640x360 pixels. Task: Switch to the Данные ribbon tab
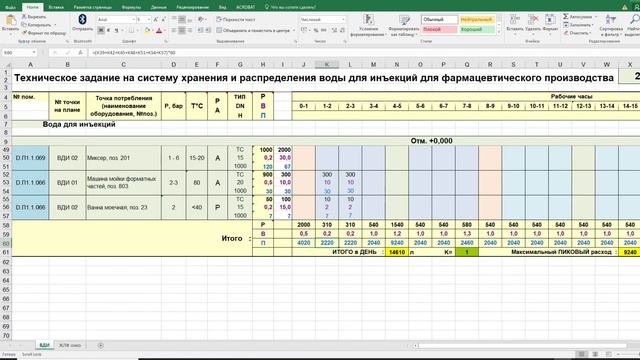point(158,7)
